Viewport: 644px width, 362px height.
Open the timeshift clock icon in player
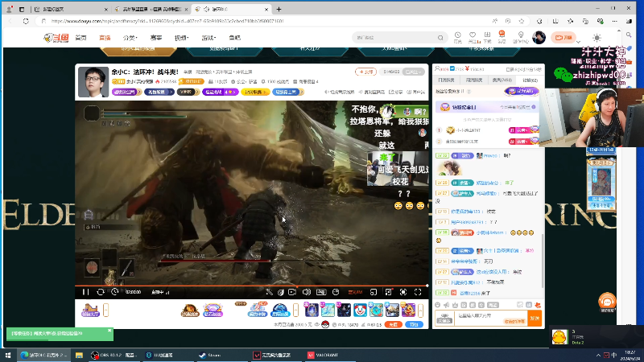coord(114,292)
